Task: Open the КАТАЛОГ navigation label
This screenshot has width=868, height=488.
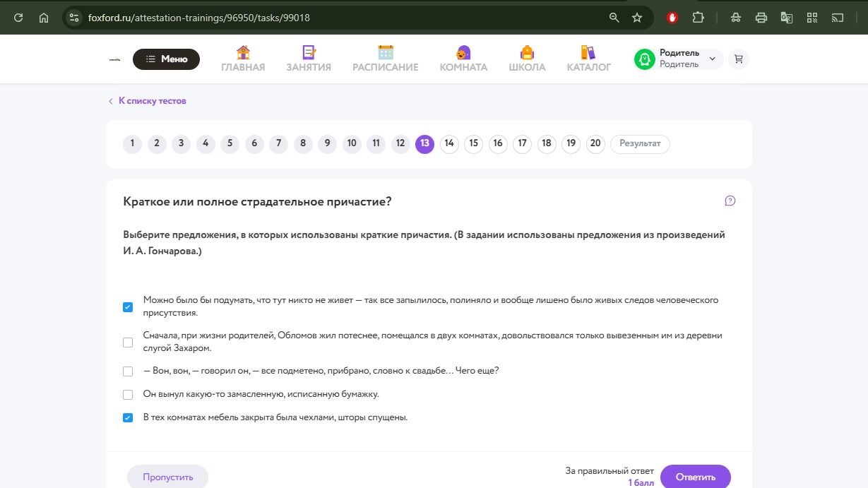Action: pos(588,67)
